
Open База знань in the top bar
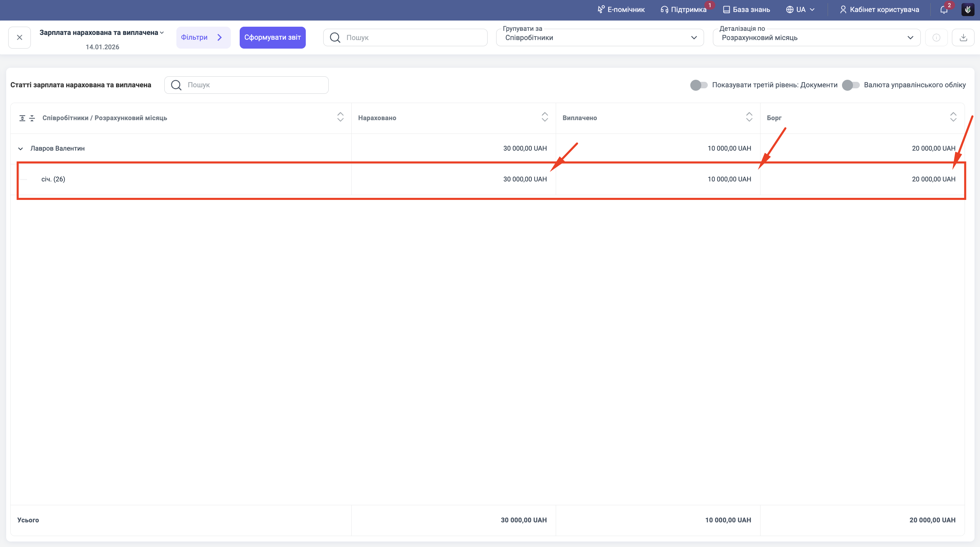(746, 10)
